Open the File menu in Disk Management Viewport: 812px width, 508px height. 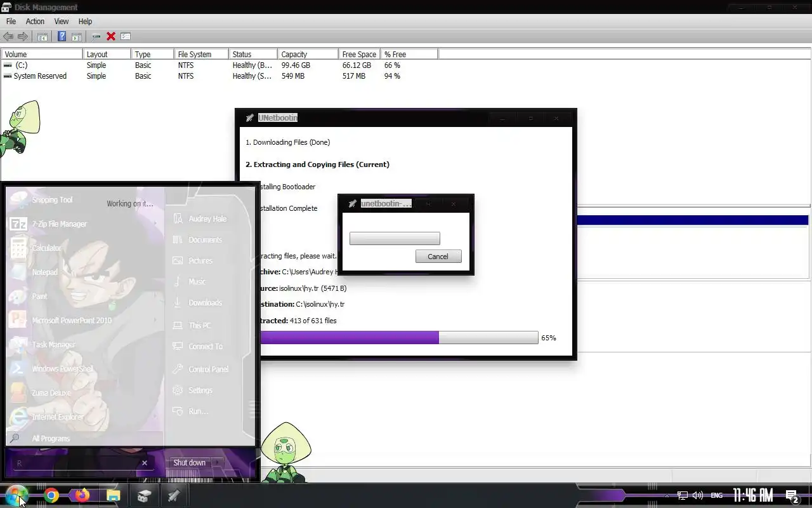(11, 22)
